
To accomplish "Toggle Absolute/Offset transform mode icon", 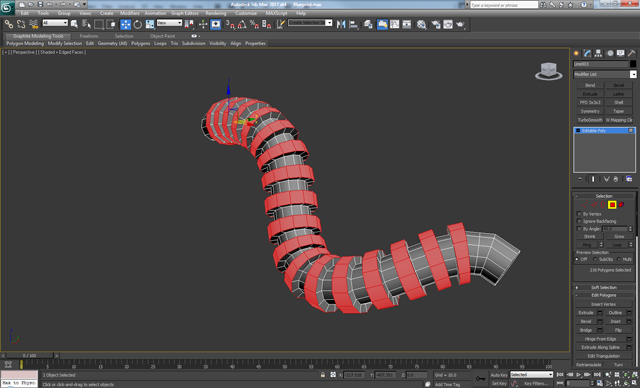I will (x=333, y=375).
